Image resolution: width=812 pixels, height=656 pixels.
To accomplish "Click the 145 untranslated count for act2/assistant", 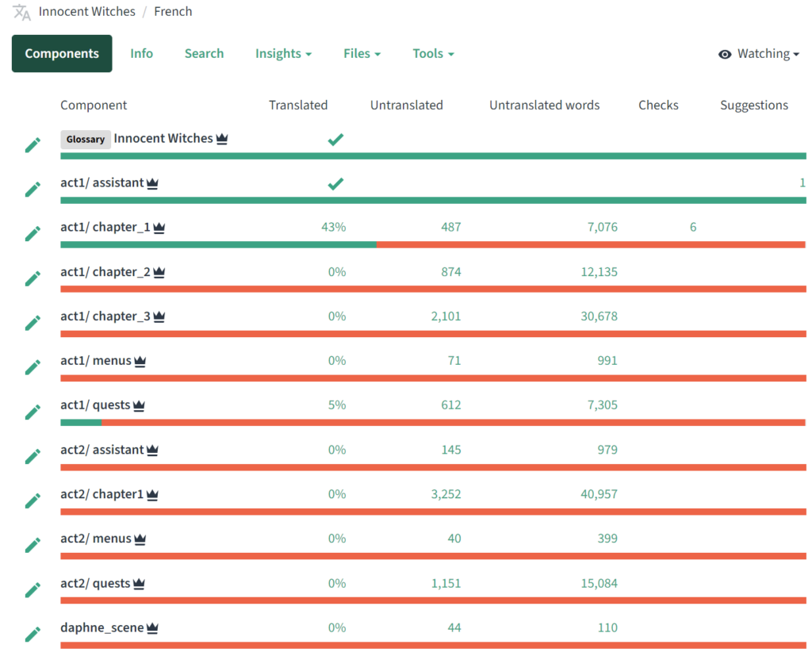I will [451, 450].
